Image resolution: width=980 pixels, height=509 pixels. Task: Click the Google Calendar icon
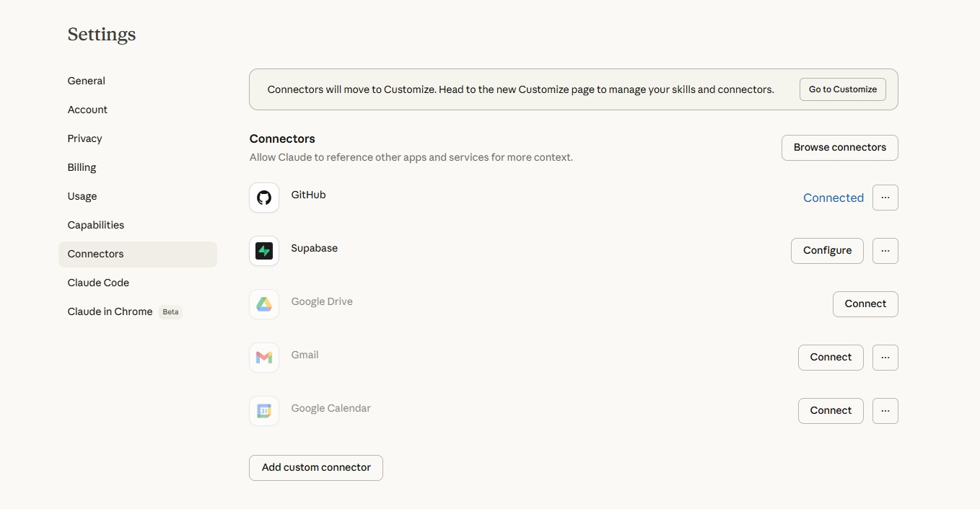tap(264, 411)
